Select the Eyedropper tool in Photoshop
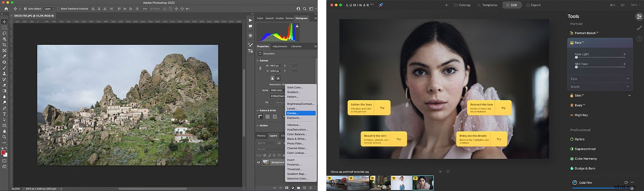Image resolution: width=644 pixels, height=191 pixels. (4, 56)
